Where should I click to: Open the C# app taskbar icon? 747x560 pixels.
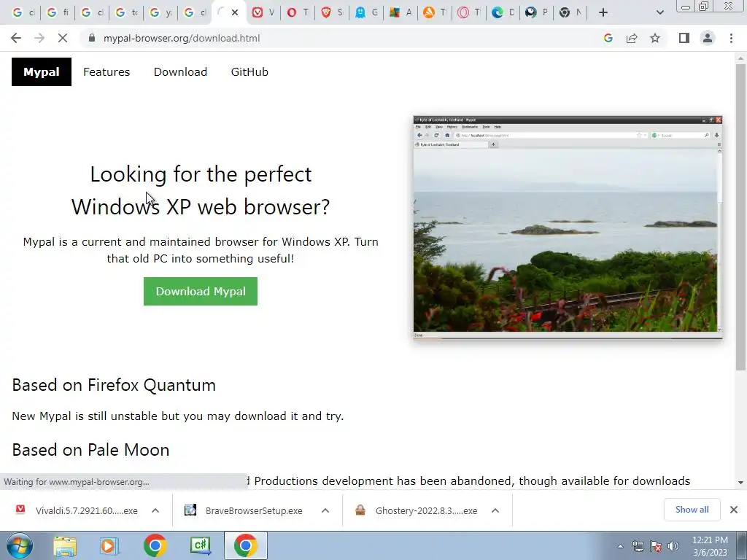pos(200,545)
